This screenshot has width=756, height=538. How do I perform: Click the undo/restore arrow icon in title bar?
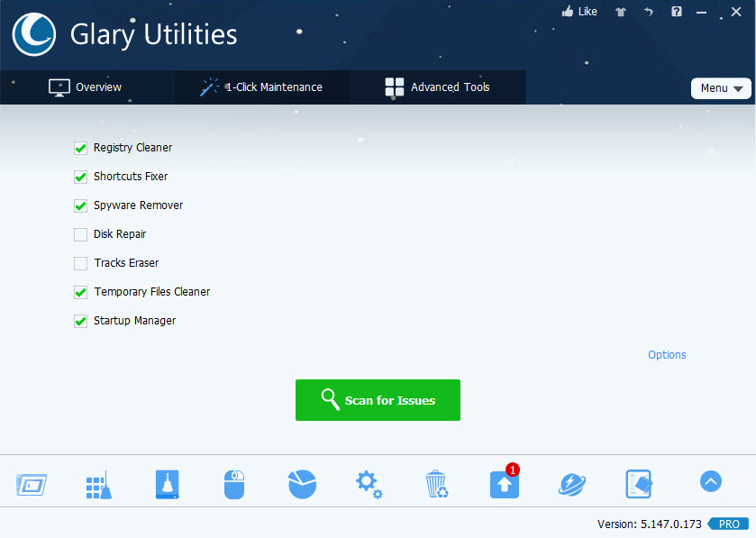649,12
